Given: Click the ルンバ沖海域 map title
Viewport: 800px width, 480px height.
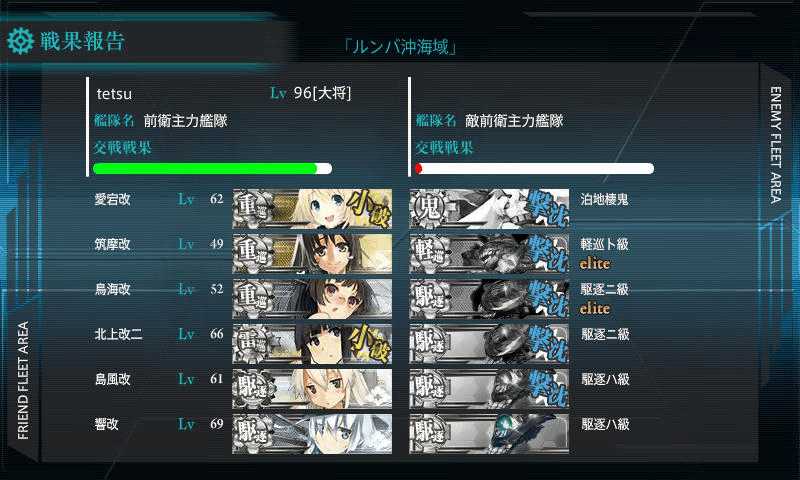Looking at the screenshot, I should pyautogui.click(x=401, y=47).
